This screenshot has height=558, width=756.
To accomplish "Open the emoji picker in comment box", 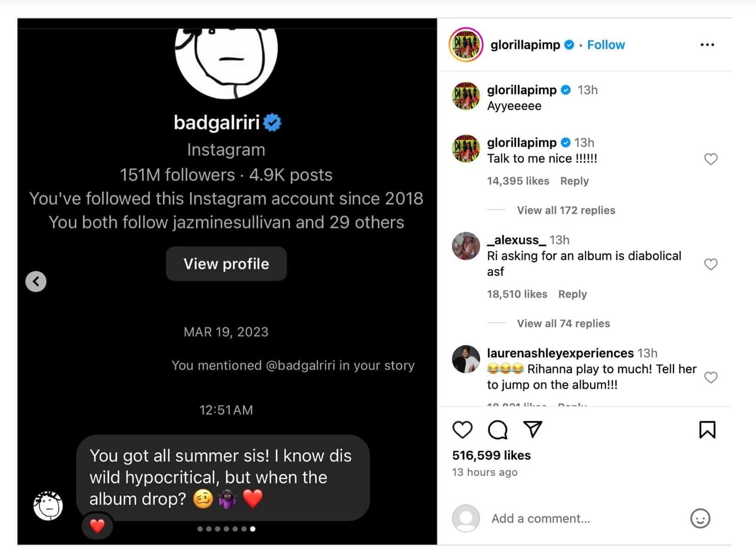I will (x=700, y=518).
